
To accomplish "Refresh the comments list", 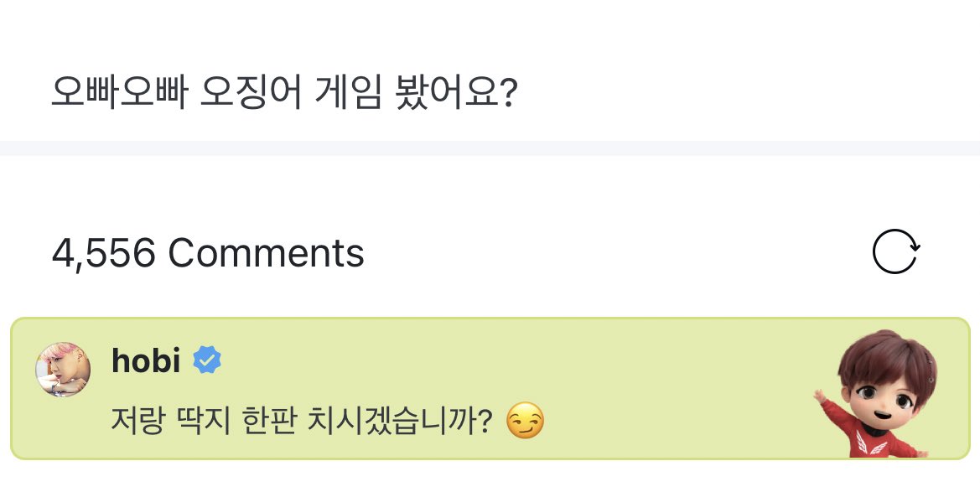I will [895, 252].
